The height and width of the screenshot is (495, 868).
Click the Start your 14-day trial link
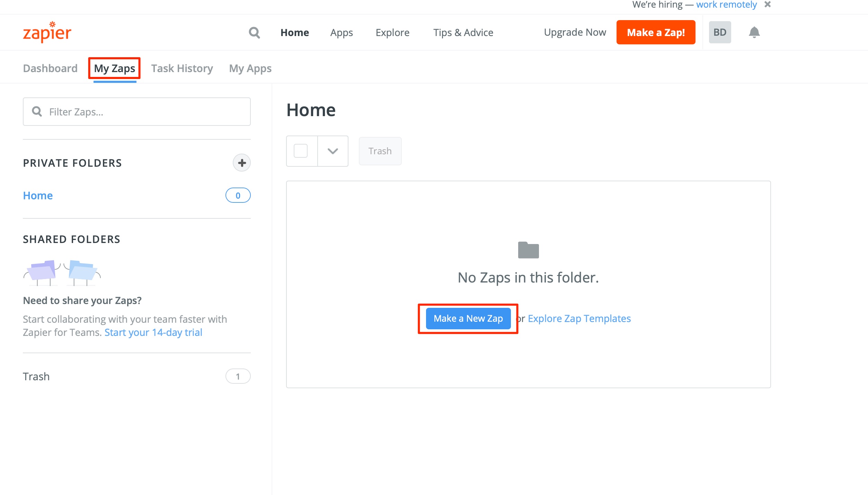(153, 332)
